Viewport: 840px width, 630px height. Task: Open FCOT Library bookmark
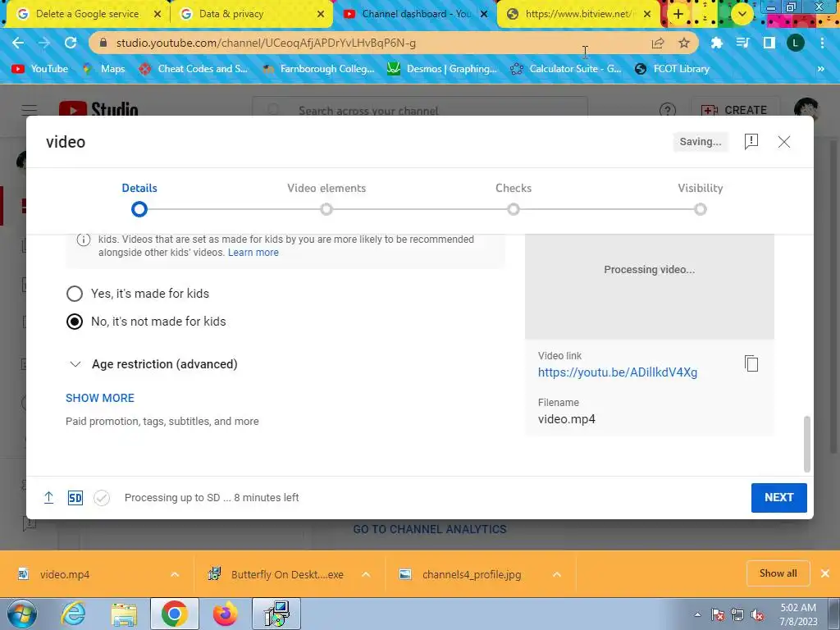(673, 69)
